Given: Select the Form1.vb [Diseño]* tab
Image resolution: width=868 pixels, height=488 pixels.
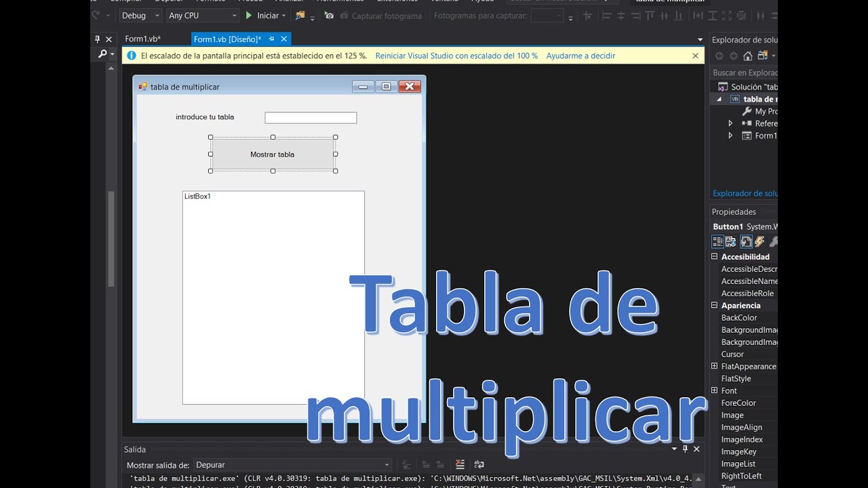Looking at the screenshot, I should [x=227, y=39].
